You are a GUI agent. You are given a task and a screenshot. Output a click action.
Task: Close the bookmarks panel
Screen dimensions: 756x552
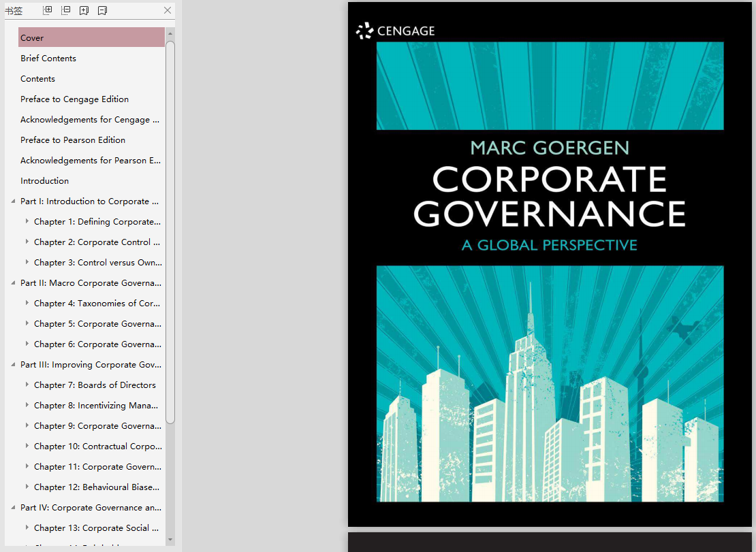coord(168,10)
